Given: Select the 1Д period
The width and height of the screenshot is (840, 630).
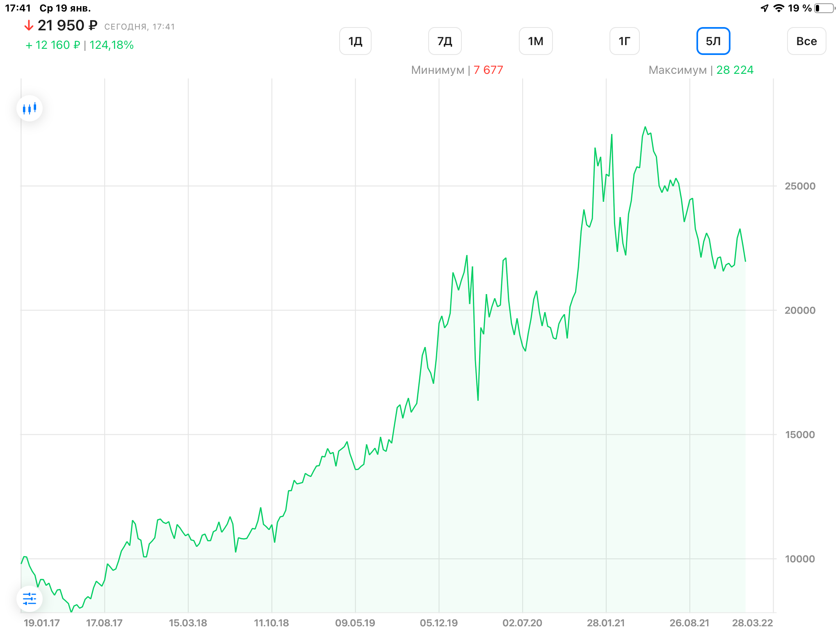Looking at the screenshot, I should 355,41.
